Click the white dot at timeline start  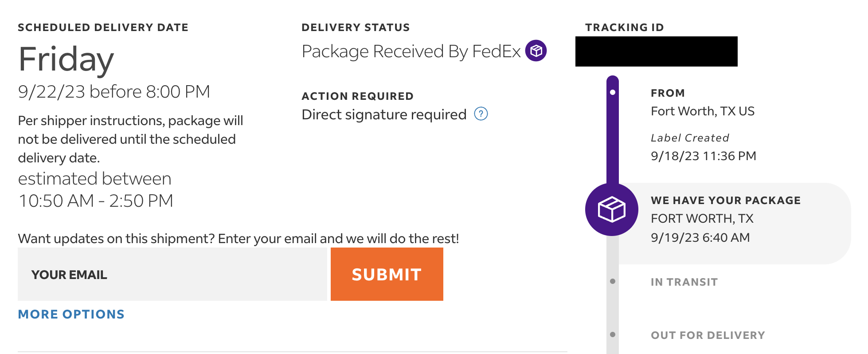point(613,92)
